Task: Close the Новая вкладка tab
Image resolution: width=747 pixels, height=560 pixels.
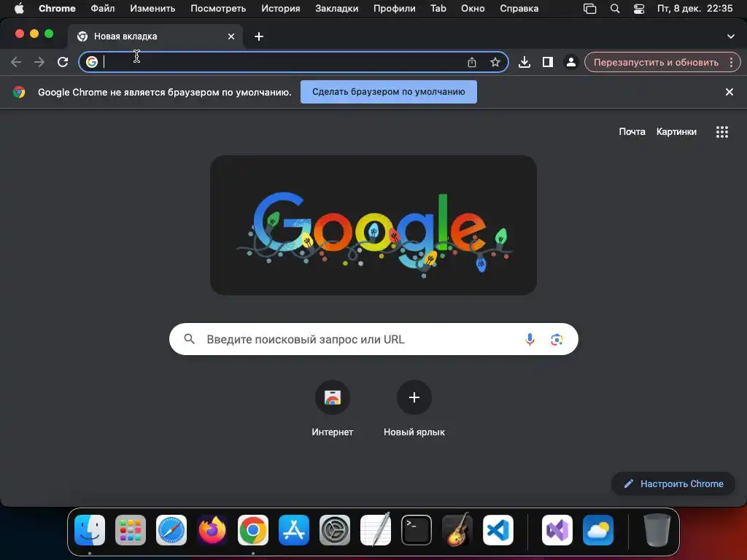Action: click(231, 36)
